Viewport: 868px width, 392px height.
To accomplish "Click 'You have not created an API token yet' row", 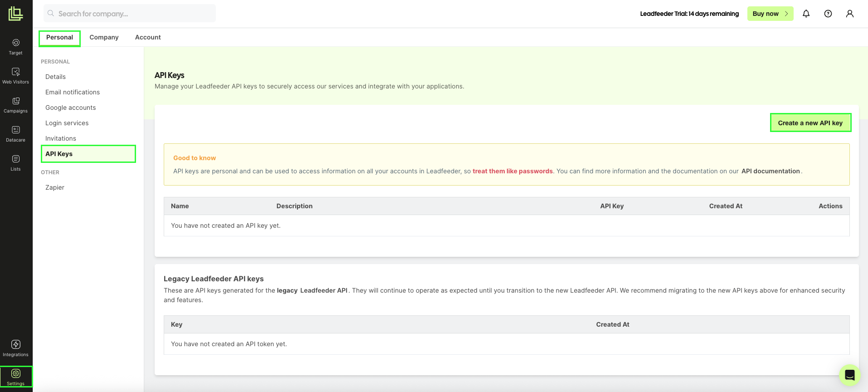I will point(507,344).
